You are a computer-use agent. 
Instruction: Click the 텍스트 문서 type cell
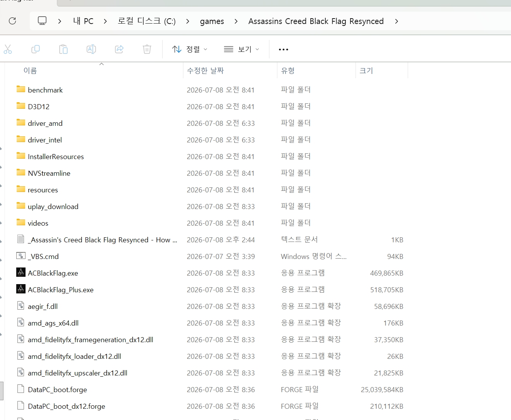(x=299, y=240)
